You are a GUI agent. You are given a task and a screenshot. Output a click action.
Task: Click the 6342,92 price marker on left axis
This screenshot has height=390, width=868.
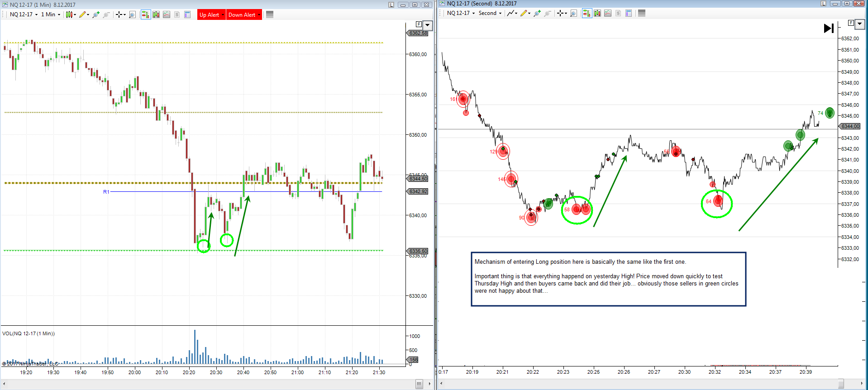418,191
